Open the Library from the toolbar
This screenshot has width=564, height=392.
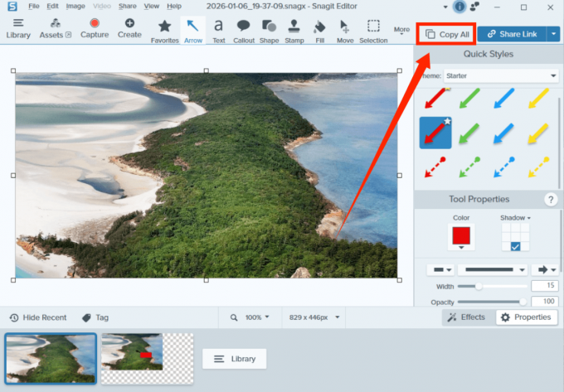17,29
